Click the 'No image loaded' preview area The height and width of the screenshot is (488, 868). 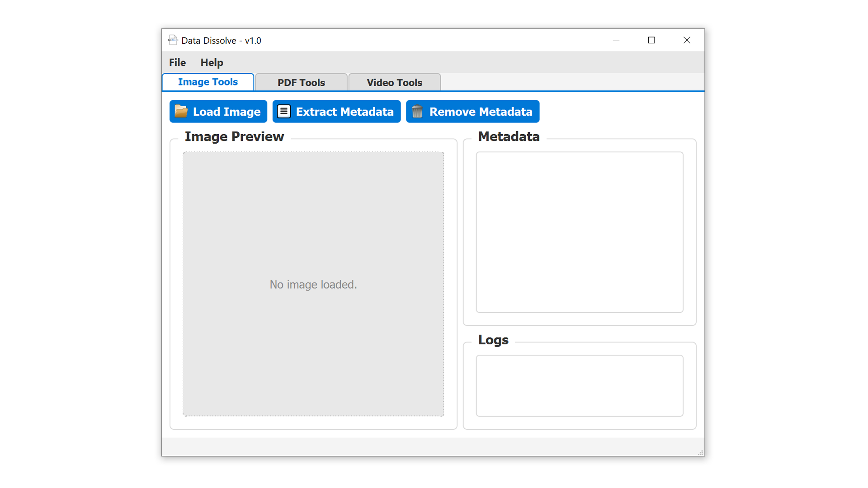click(x=313, y=284)
